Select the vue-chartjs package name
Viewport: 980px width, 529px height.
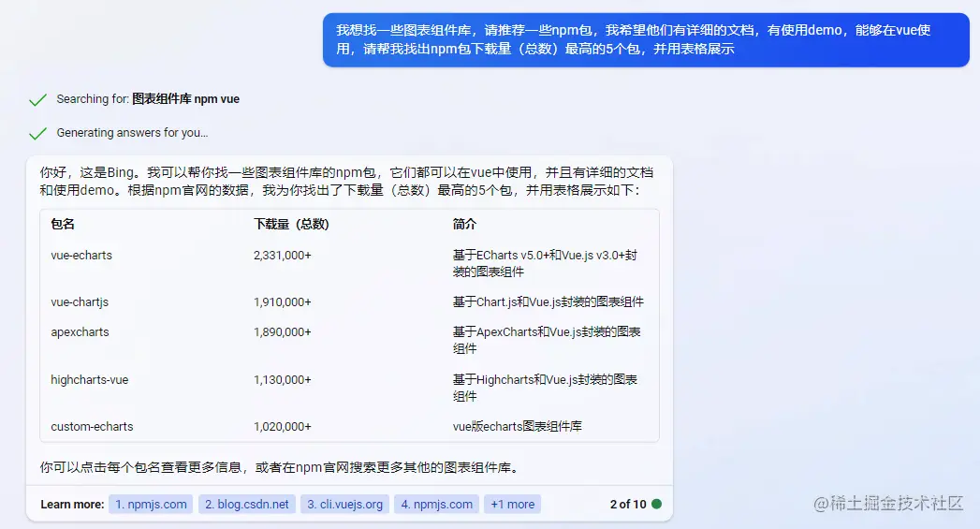[x=80, y=302]
